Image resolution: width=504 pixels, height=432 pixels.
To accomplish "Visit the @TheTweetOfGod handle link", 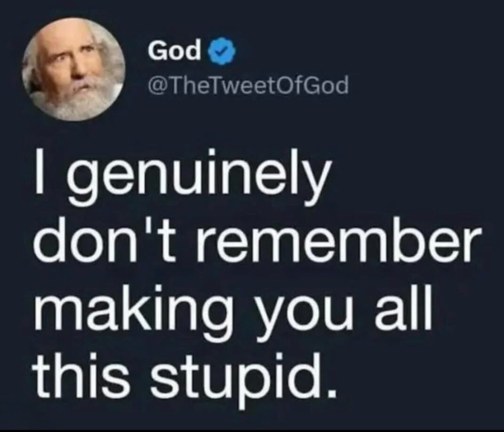I will 248,86.
